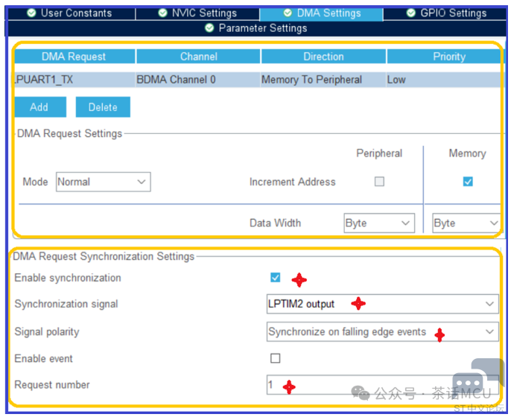Expand Memory data width Byte dropdown

pos(466,223)
